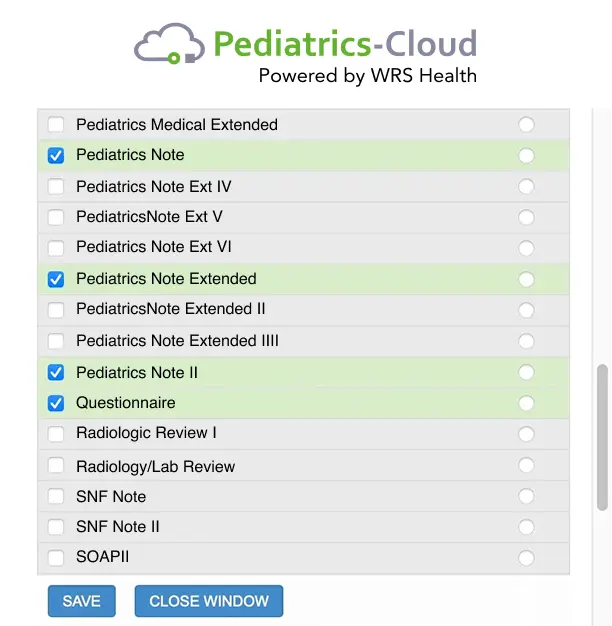Choose the SNF Note radio button
Screen dimensions: 612x626
point(526,497)
